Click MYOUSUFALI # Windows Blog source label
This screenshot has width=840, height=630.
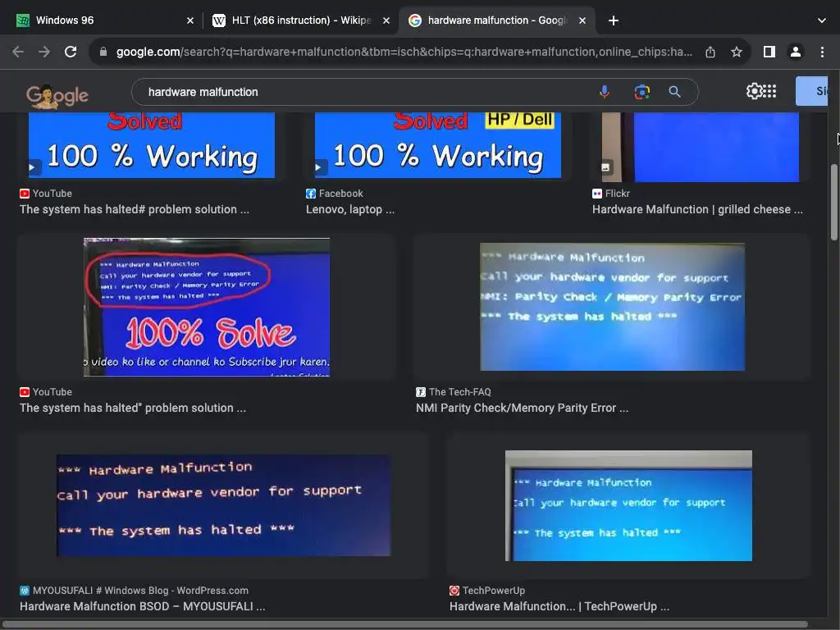[140, 591]
